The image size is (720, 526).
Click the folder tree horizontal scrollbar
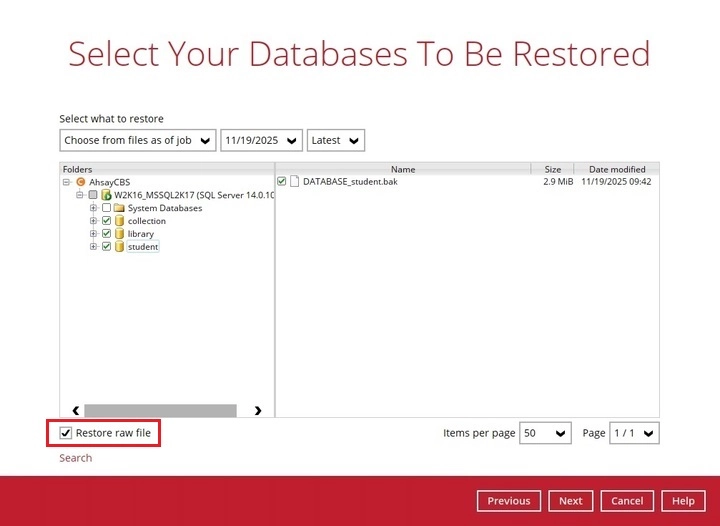[x=160, y=410]
